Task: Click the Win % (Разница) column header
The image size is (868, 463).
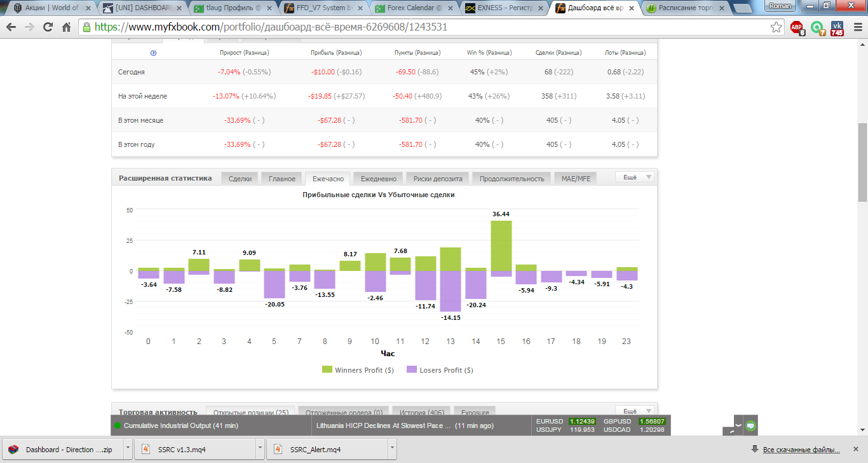Action: (x=489, y=53)
